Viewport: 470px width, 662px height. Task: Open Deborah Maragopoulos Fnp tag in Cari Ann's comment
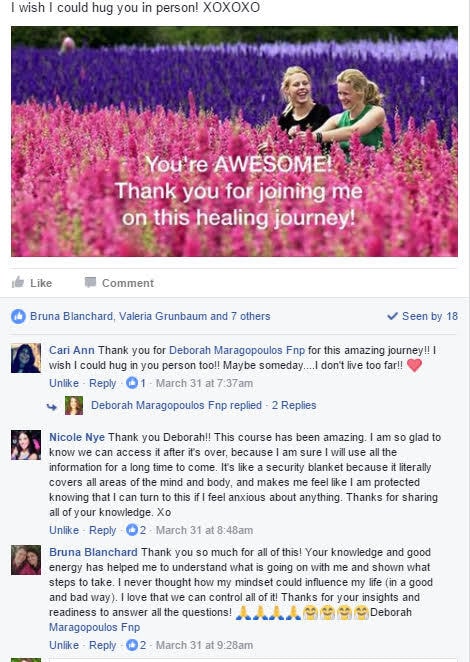click(x=237, y=350)
